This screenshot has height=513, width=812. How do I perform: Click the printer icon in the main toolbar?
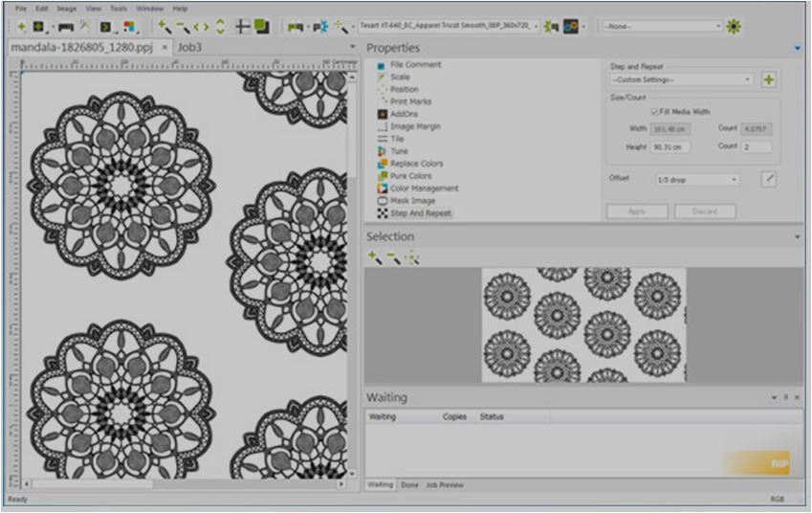(66, 27)
